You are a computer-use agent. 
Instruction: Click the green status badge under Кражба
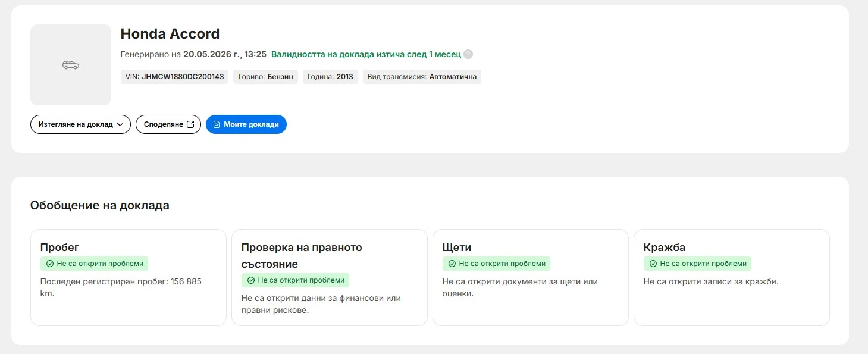point(697,264)
